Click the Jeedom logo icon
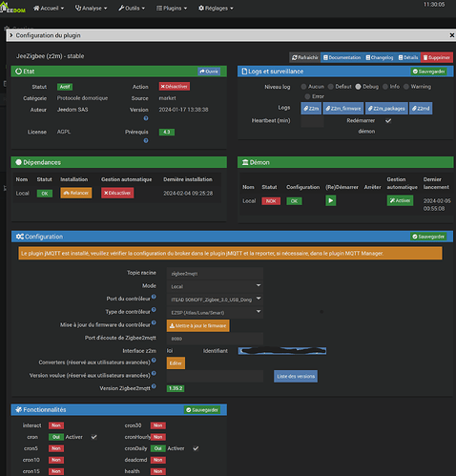 [x=12, y=7]
